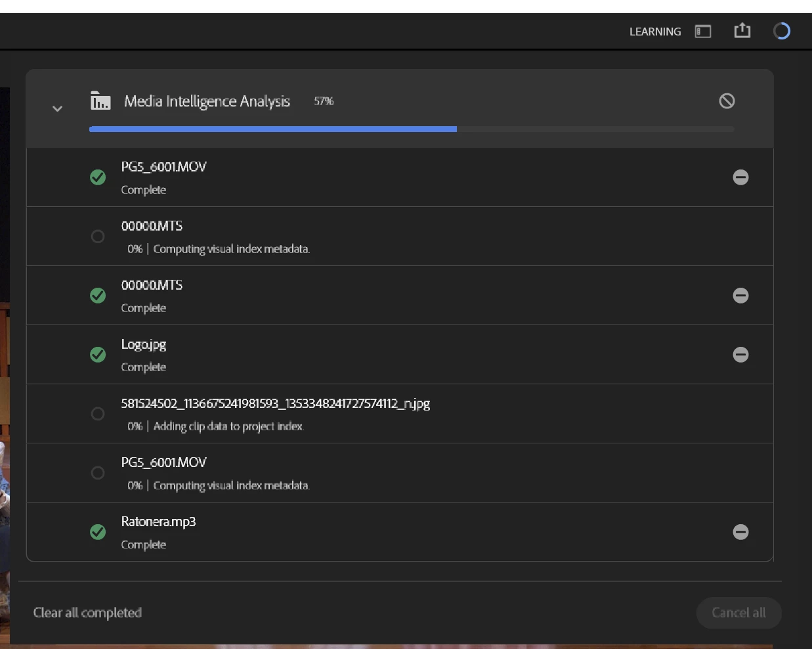Open the background progress spinner icon
Screen dimensions: 812x649
781,31
